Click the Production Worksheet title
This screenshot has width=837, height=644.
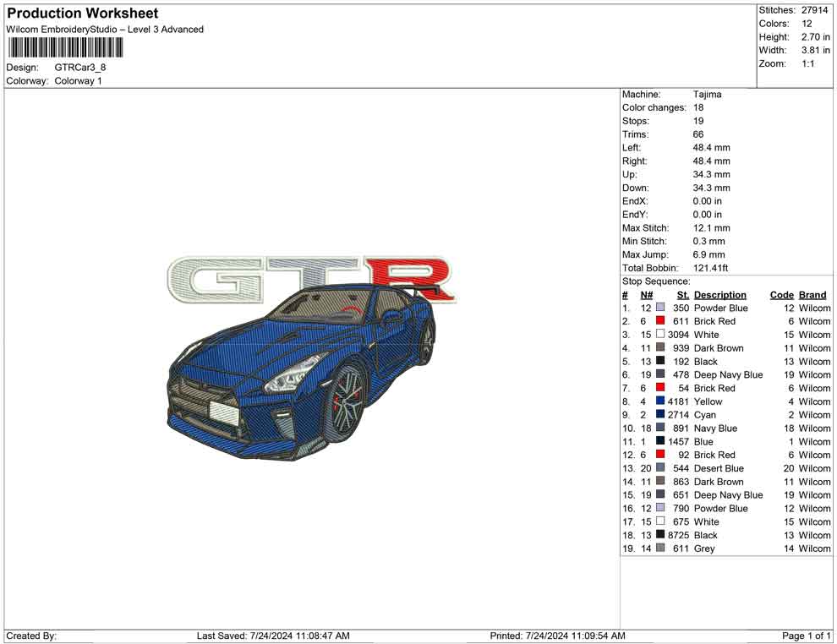pos(81,14)
